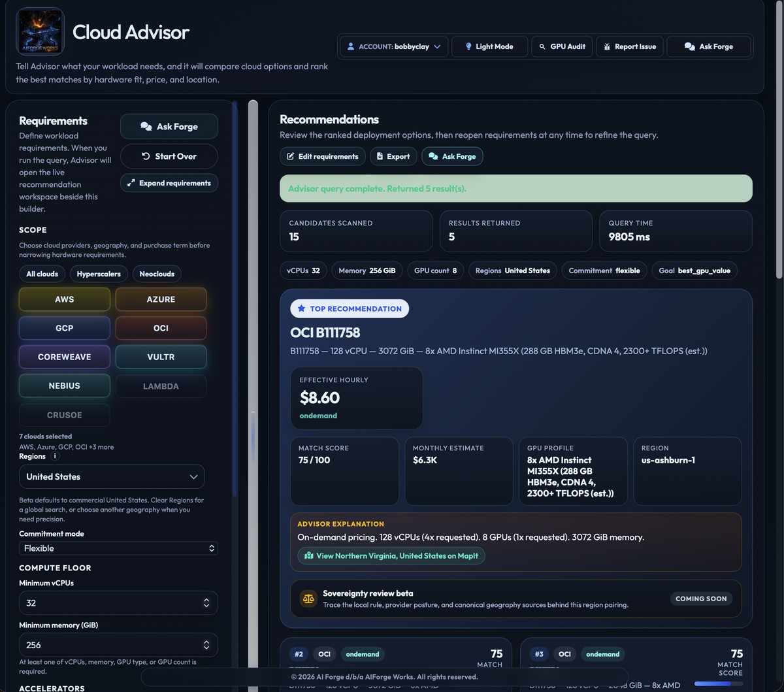This screenshot has height=692, width=784.
Task: Toggle the GCP cloud provider
Action: click(x=65, y=328)
